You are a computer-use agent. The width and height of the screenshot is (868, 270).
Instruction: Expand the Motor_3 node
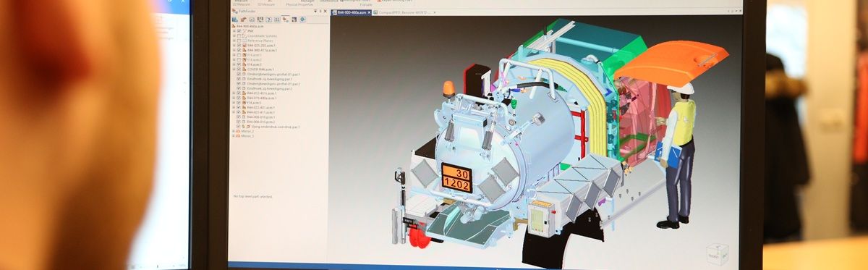point(233,136)
